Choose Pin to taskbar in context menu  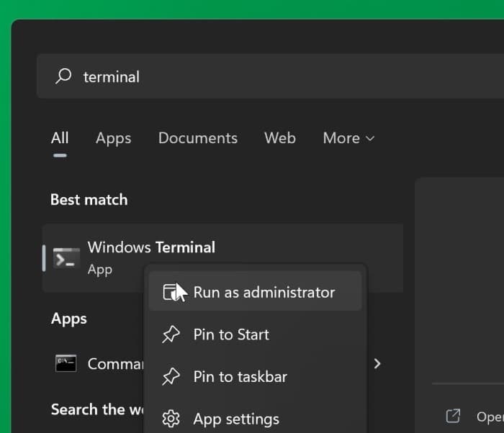[255, 376]
